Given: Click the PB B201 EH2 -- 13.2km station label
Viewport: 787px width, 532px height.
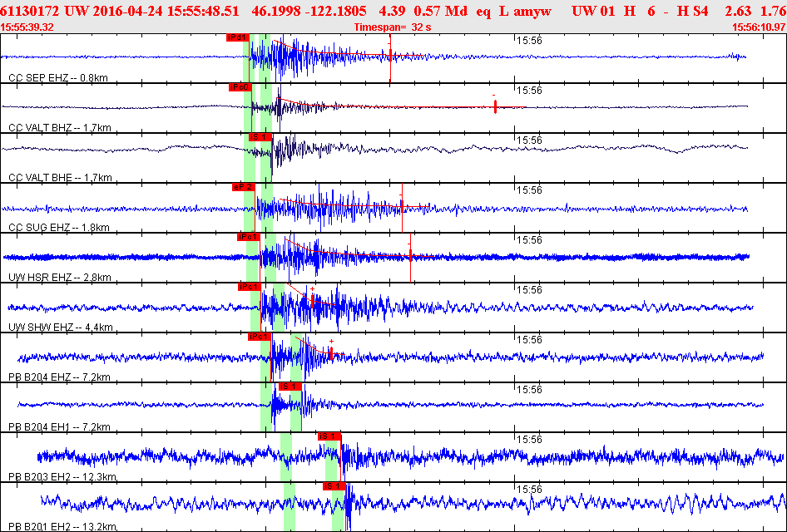Looking at the screenshot, I should point(62,526).
